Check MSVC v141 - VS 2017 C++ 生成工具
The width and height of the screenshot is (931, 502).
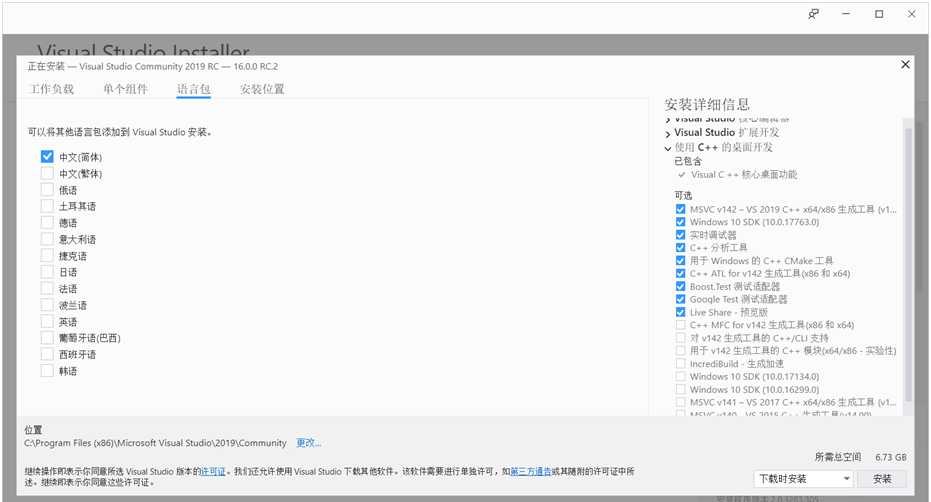coord(680,402)
